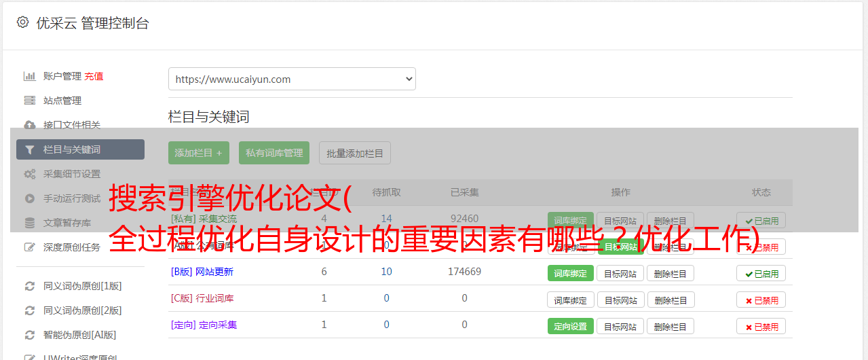The image size is (868, 360).
Task: Delete the 网站更新 column with 删除栏目
Action: click(x=671, y=273)
